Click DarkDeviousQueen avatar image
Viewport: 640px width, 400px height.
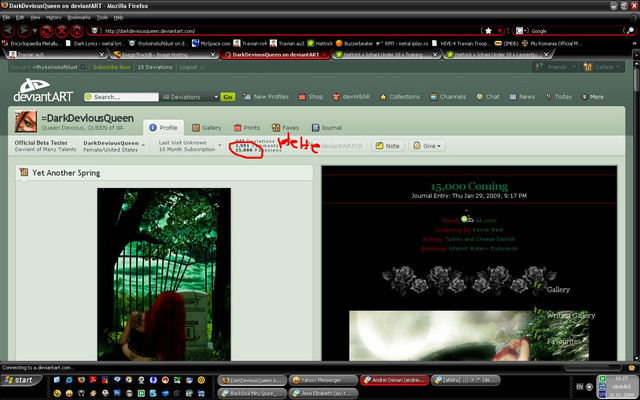pyautogui.click(x=26, y=121)
